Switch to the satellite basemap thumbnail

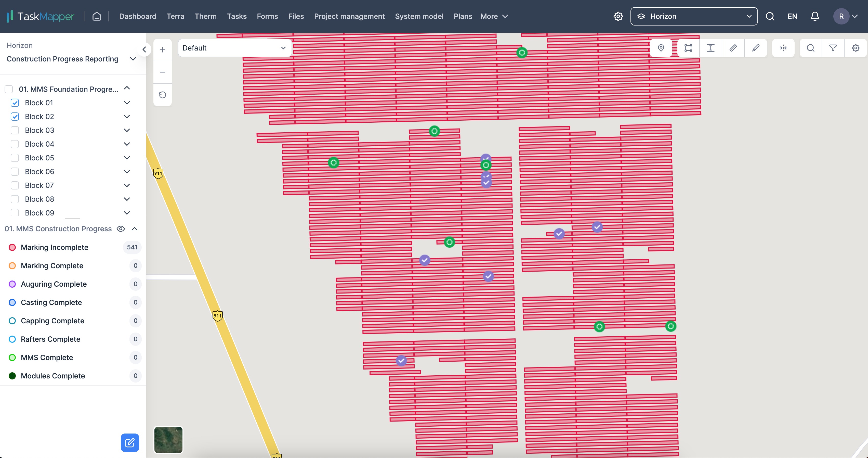[168, 440]
